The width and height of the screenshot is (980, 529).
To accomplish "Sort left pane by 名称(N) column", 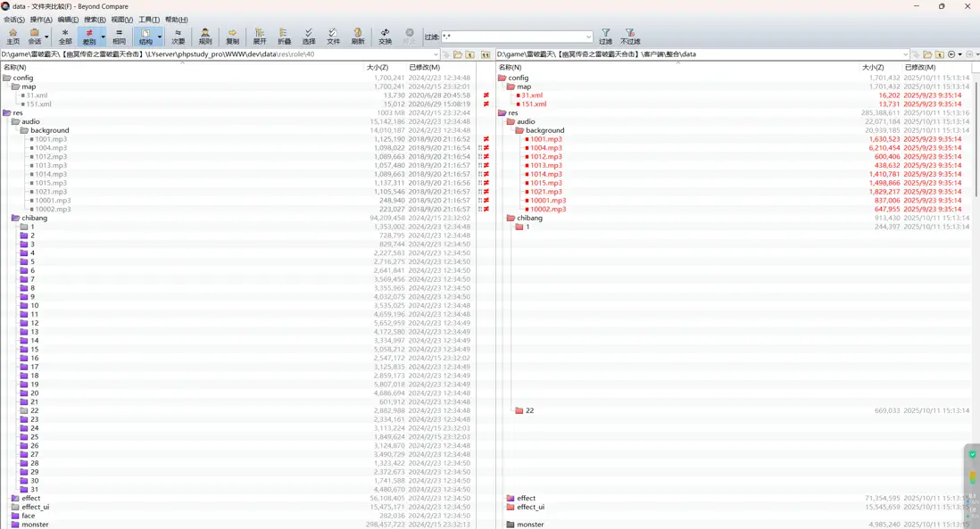I will pos(15,67).
